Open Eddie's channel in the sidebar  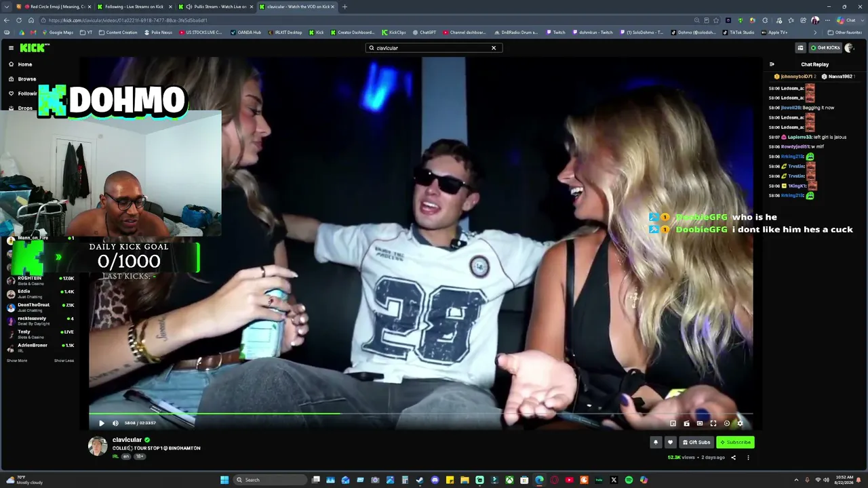(x=41, y=294)
